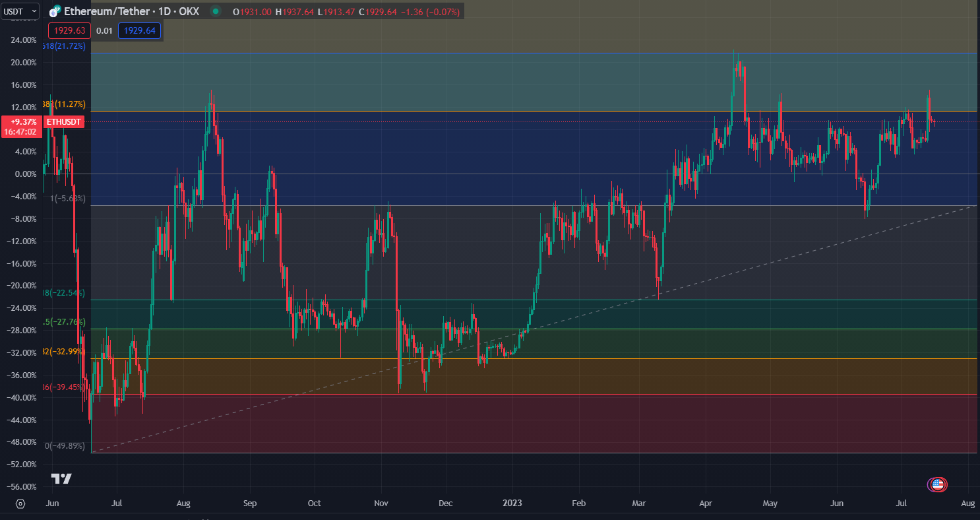Select the 1 (−5.63%) Fibonacci level label

(68, 199)
